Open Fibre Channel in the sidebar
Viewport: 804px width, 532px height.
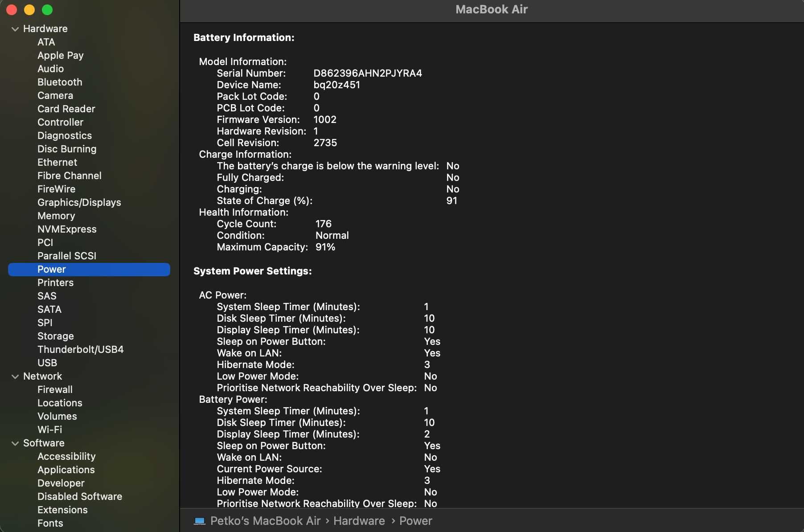point(70,176)
